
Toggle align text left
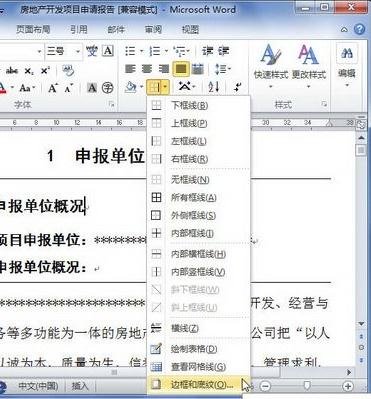130,69
